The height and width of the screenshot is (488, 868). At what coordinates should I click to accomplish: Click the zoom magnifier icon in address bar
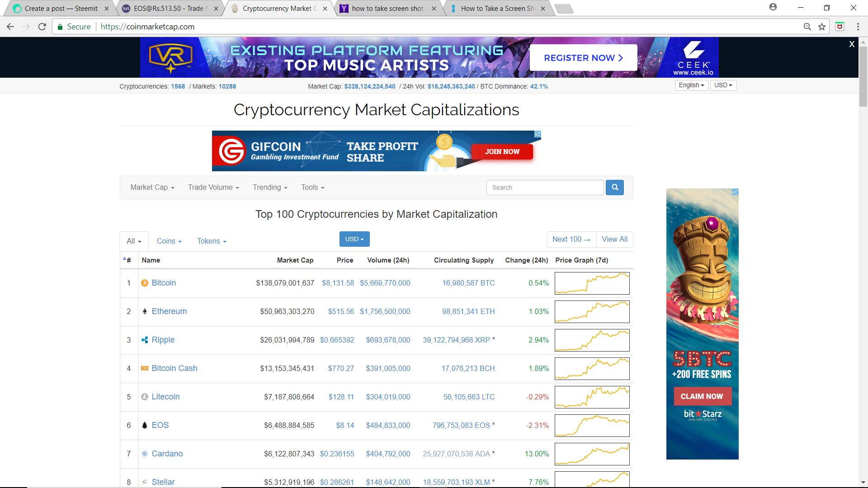point(807,27)
